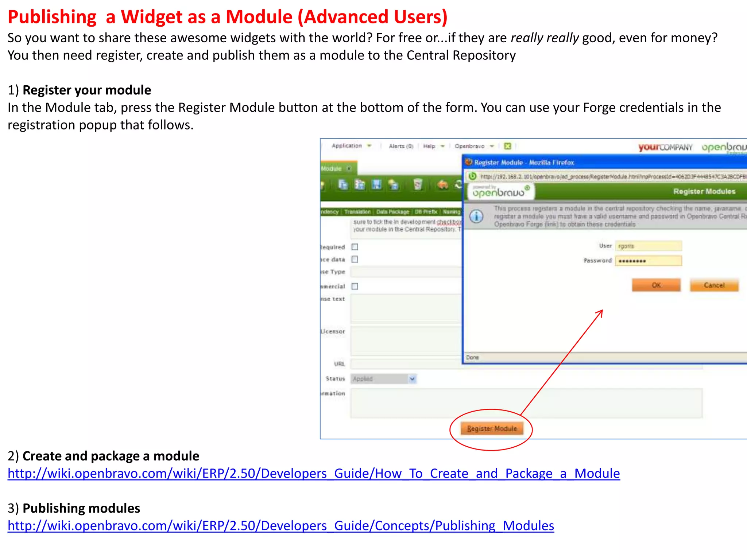Click the orange undo arrow toolbar icon
Image resolution: width=747 pixels, height=560 pixels.
click(443, 185)
